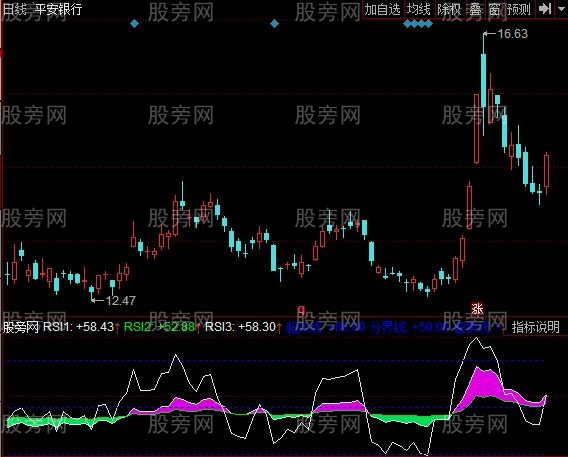The width and height of the screenshot is (568, 457).
Task: Click the 16.63 high price label
Action: click(x=512, y=34)
